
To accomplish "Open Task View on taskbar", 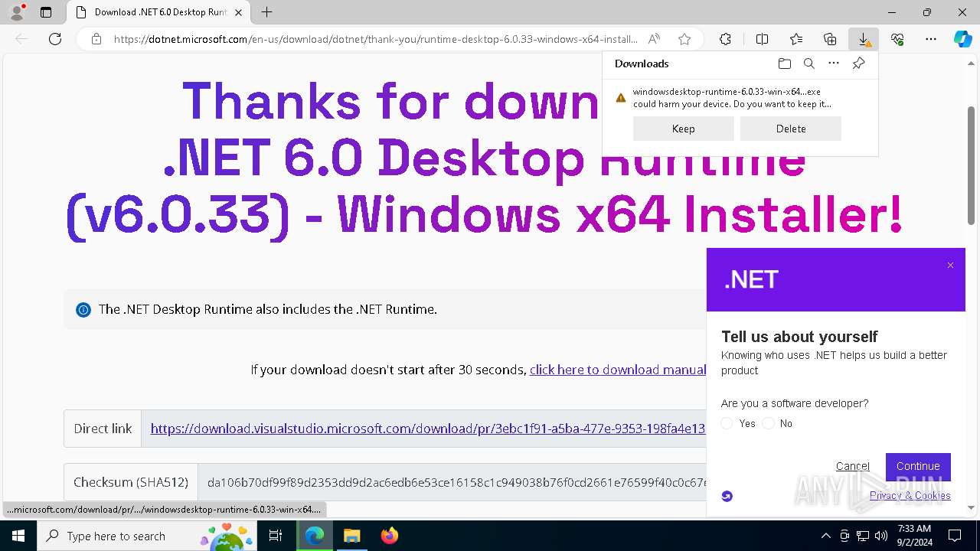I will click(x=276, y=536).
